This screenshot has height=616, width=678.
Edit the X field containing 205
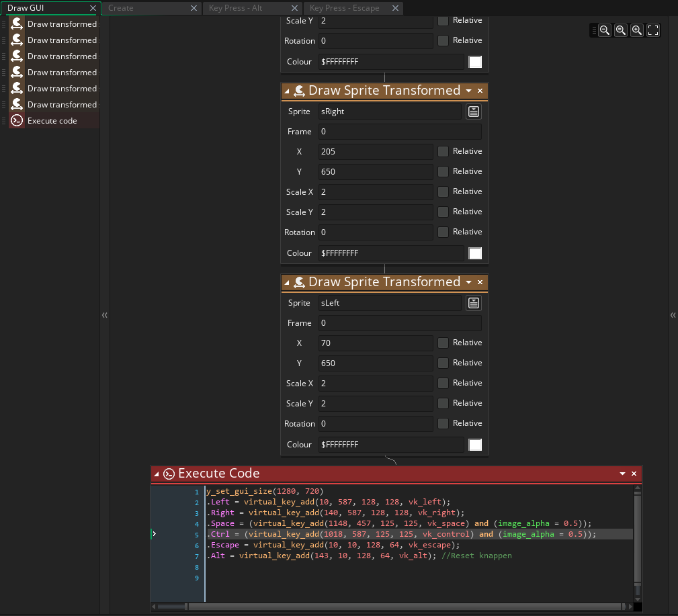tap(376, 152)
